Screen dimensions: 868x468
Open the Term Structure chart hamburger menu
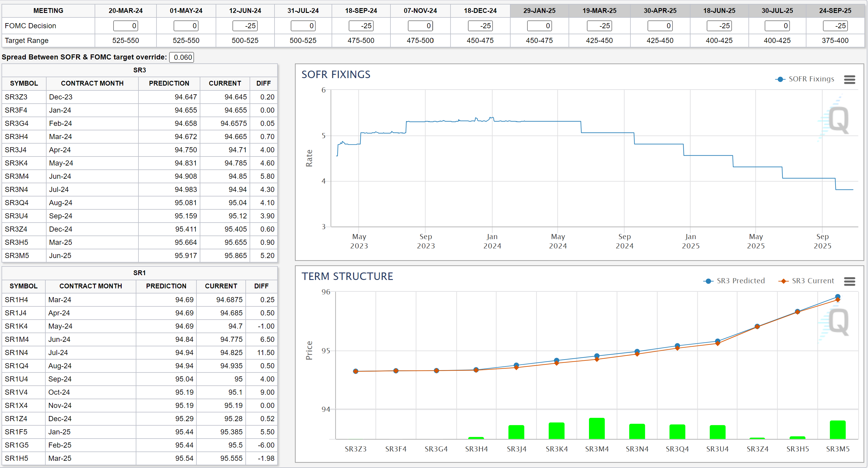pos(849,281)
